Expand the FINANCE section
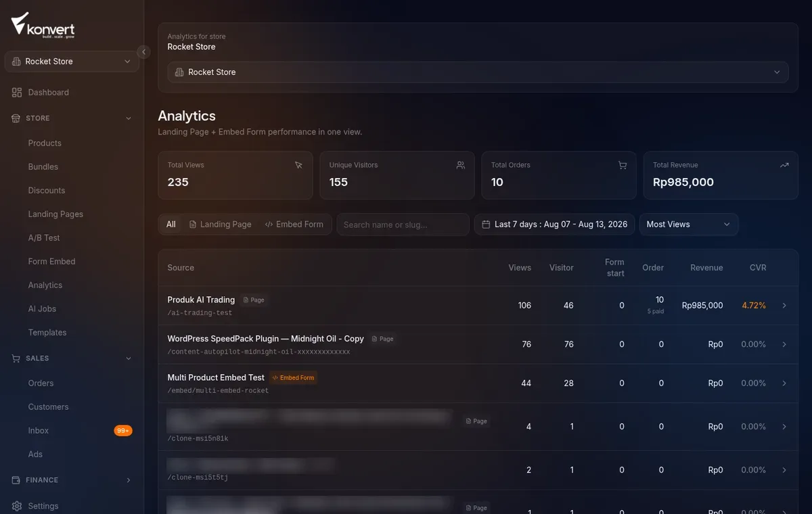812x514 pixels. coord(129,480)
